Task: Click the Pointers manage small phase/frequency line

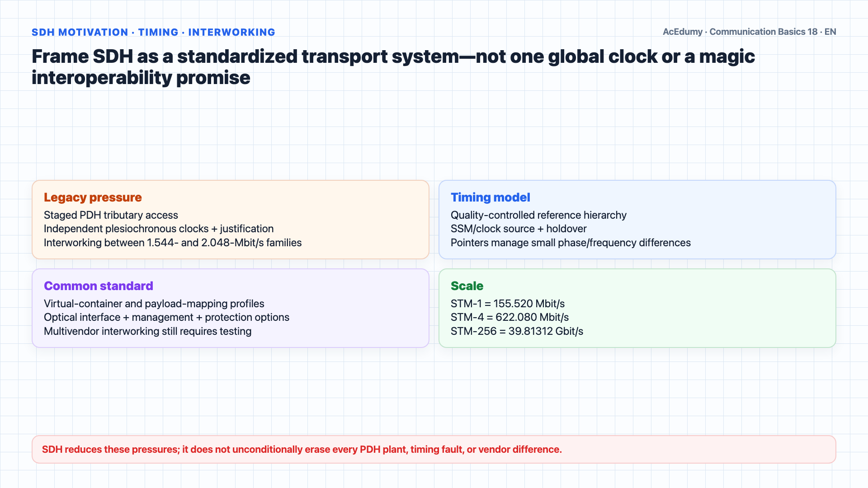Action: (571, 243)
